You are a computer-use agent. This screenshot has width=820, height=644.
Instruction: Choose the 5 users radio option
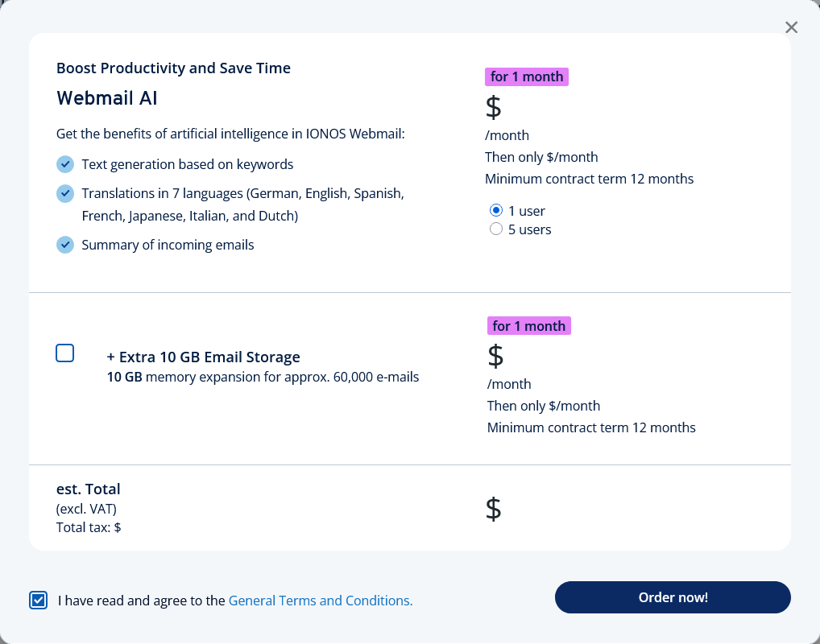[495, 229]
